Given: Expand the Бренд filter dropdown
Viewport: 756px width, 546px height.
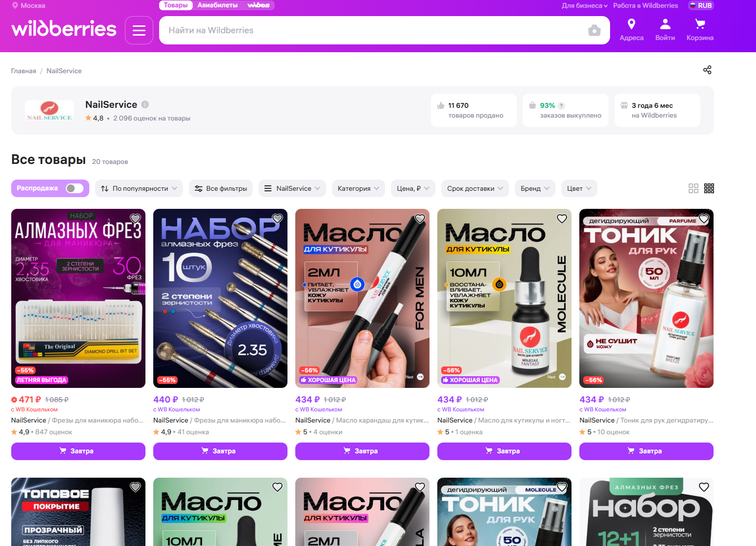Looking at the screenshot, I should coord(535,188).
